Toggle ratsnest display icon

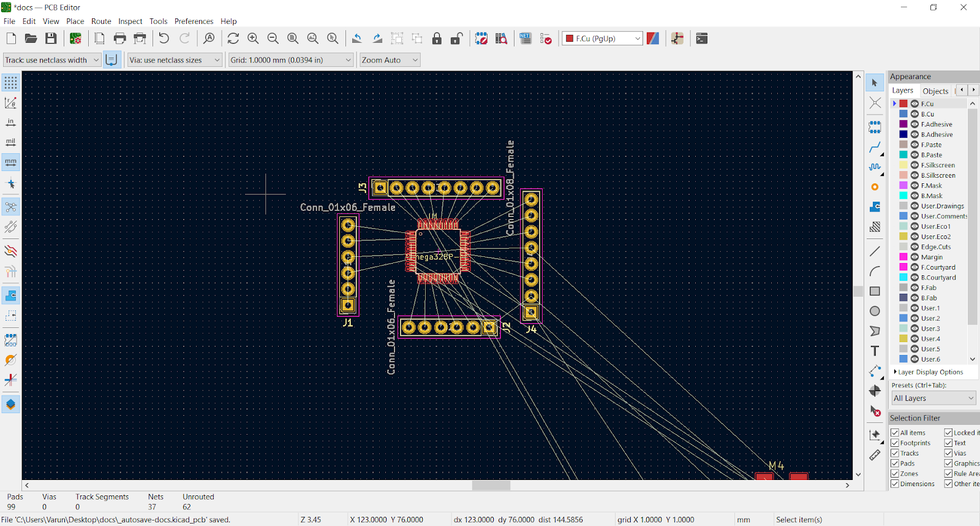(x=10, y=207)
